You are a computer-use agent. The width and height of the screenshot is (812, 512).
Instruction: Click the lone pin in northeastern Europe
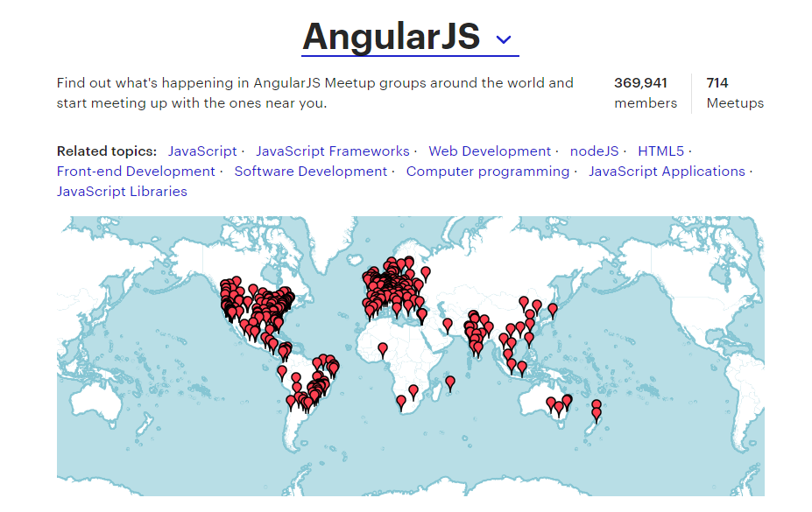pyautogui.click(x=426, y=274)
